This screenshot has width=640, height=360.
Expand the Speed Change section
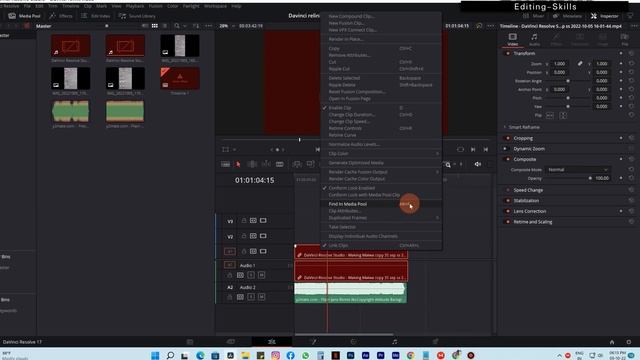click(528, 190)
